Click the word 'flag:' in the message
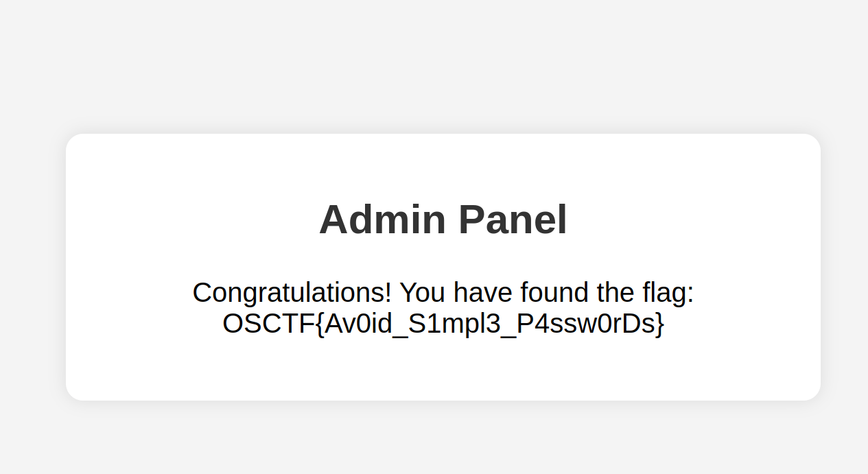 click(x=668, y=293)
